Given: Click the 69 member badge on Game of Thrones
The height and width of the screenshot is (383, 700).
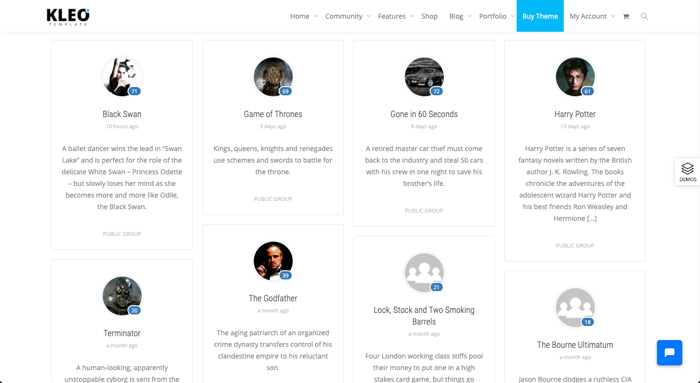Looking at the screenshot, I should click(285, 91).
